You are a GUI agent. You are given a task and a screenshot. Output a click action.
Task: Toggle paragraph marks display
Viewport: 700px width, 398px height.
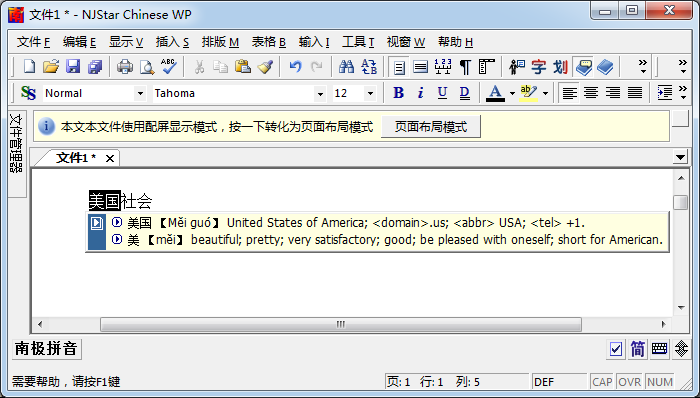(x=465, y=67)
